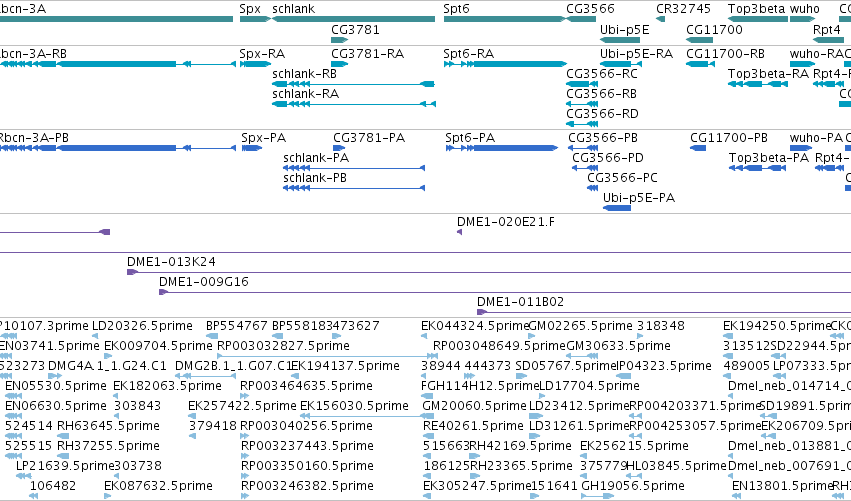
Task: Select EST EK009704.5prime
Action: (158, 346)
